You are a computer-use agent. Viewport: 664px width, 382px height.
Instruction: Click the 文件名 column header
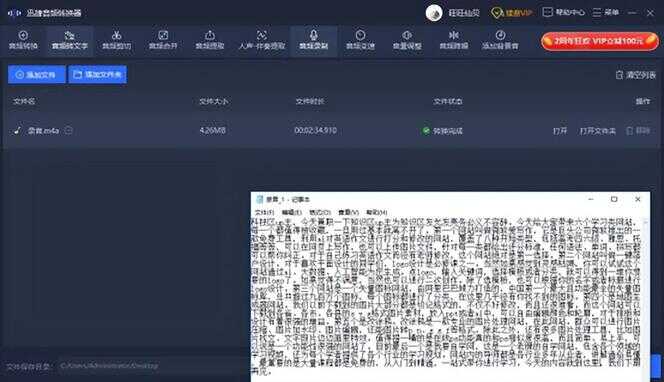24,101
